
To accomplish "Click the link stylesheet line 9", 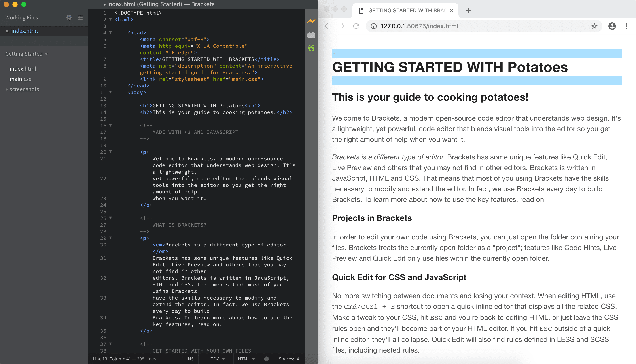I will 201,79.
